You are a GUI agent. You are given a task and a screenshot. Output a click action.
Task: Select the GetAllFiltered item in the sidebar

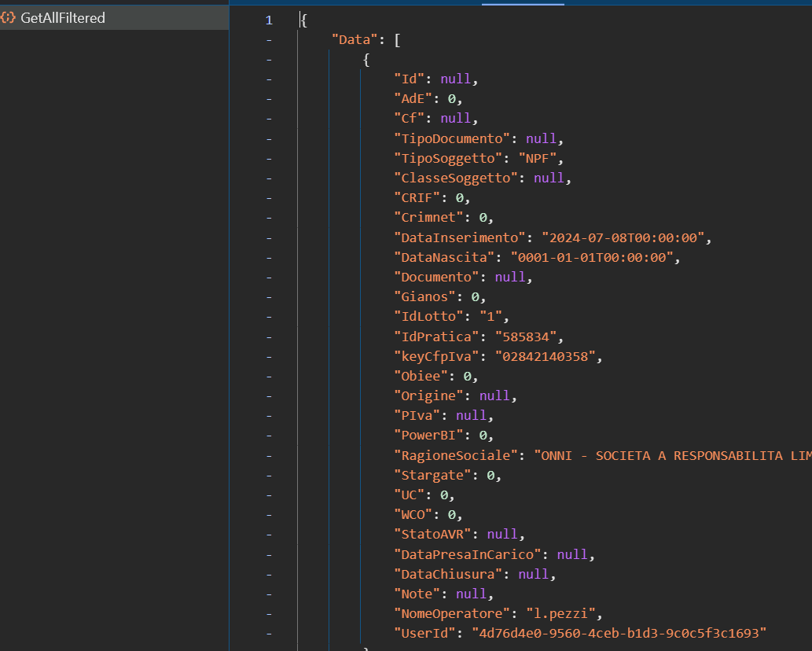(63, 18)
